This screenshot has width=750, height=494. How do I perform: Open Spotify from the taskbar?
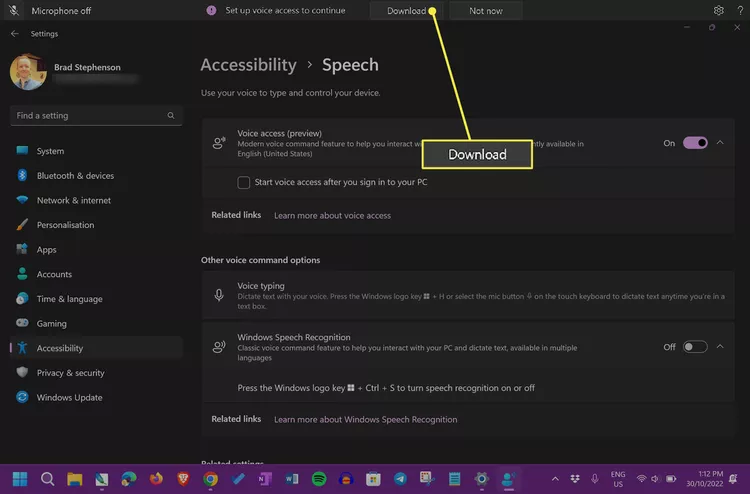tap(319, 478)
